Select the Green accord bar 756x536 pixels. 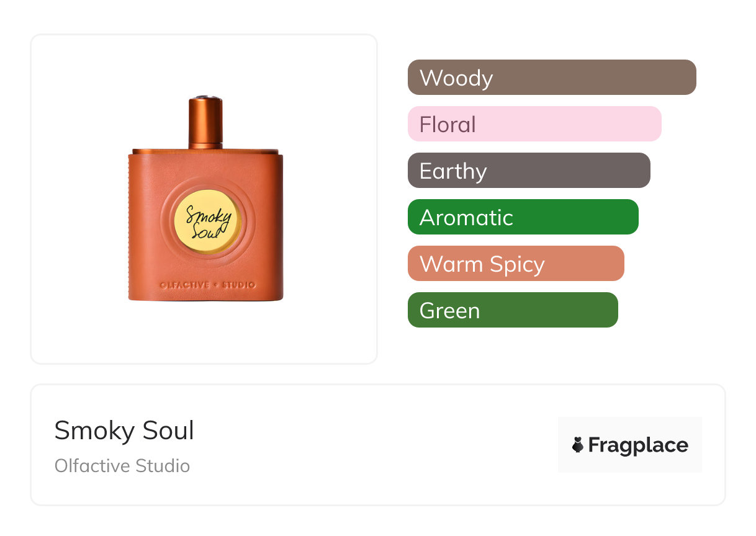[x=513, y=310]
